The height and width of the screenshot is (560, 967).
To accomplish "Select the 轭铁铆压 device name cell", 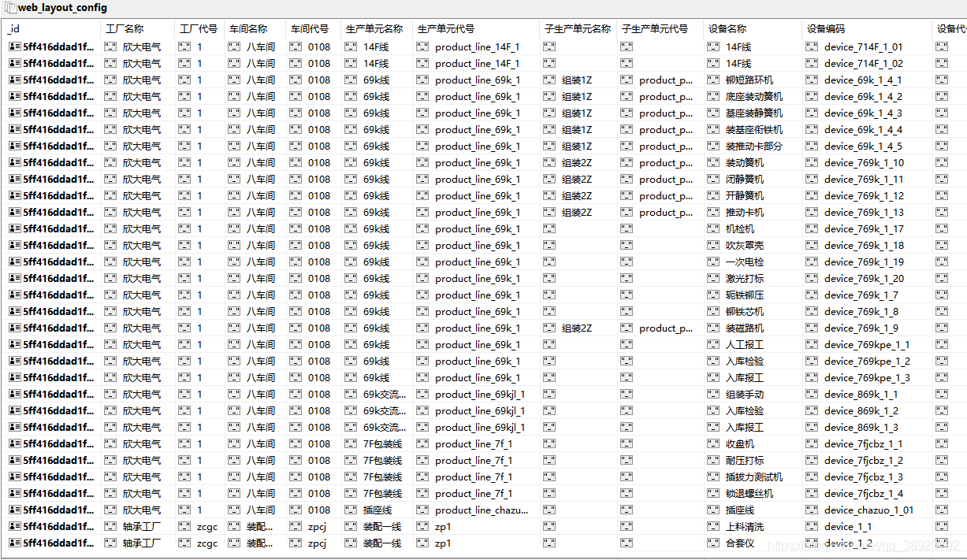I will (x=745, y=295).
